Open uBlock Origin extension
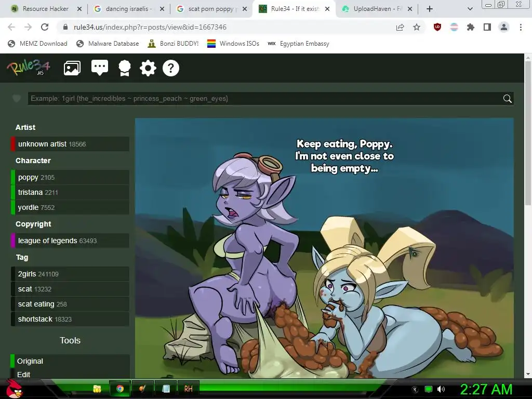 point(437,27)
